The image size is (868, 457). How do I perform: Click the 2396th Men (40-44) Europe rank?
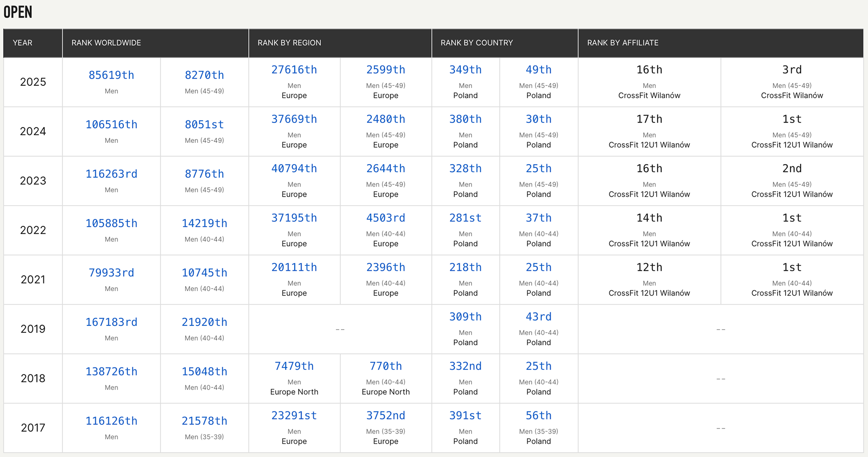click(x=386, y=268)
